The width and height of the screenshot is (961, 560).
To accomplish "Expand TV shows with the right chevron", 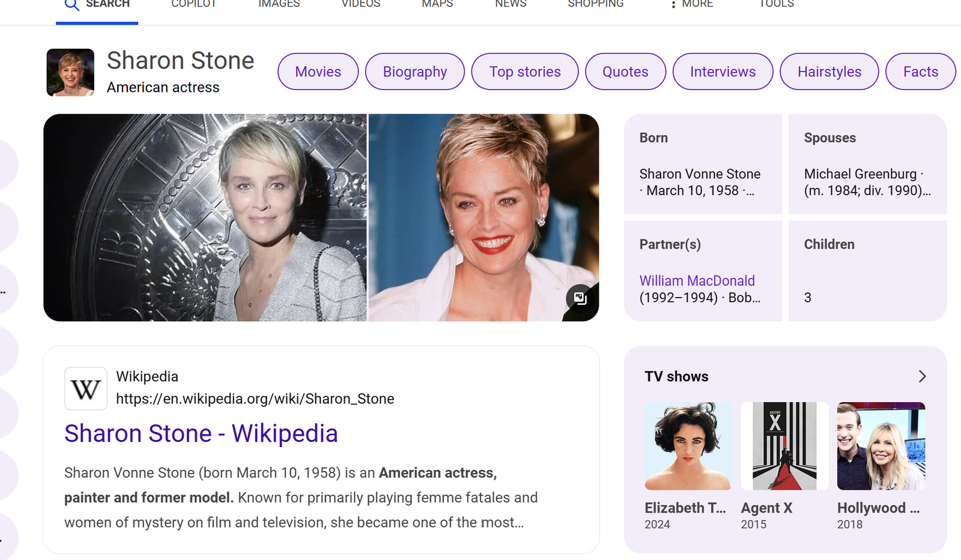I will pos(922,376).
